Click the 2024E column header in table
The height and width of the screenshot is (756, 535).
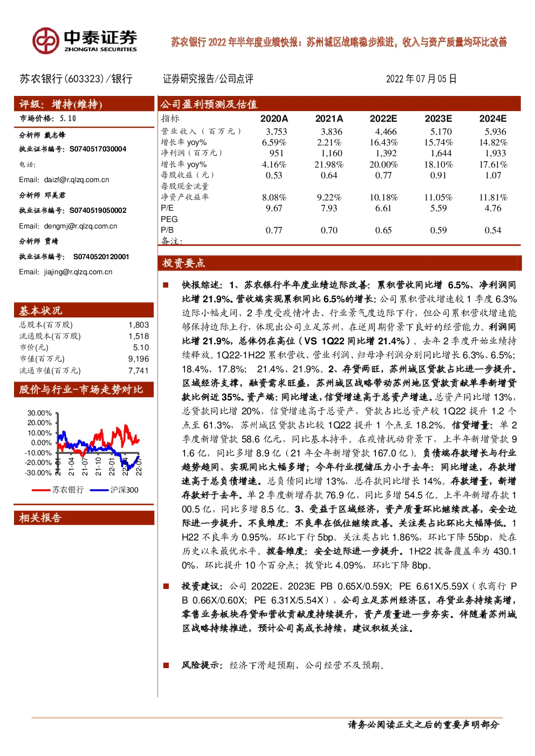493,119
